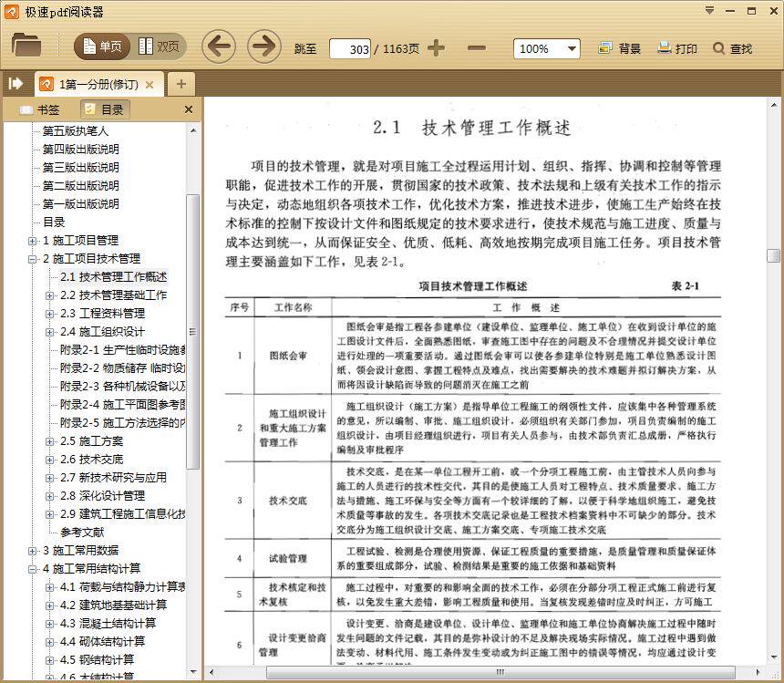Collapse sidebar with the arrow icon

pyautogui.click(x=15, y=83)
